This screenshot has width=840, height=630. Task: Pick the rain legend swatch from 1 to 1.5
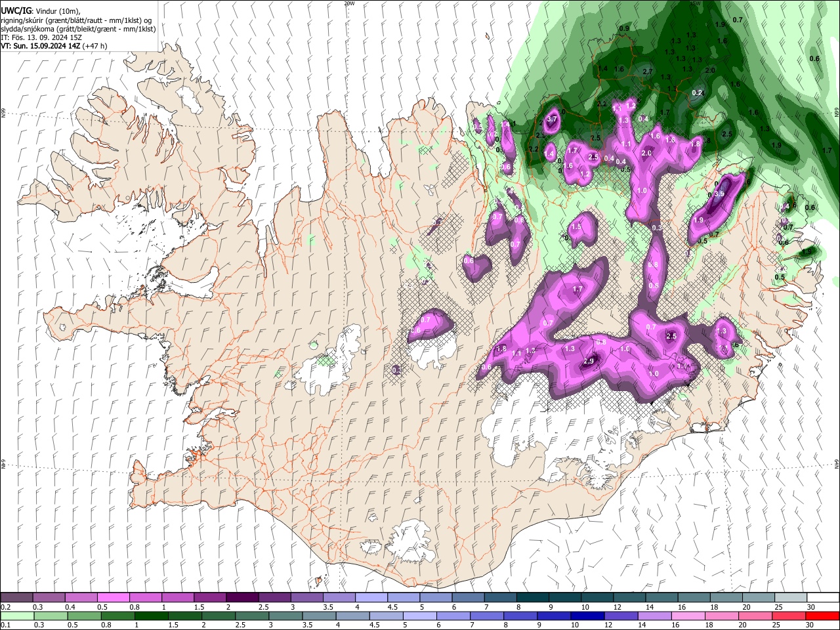coord(152,616)
